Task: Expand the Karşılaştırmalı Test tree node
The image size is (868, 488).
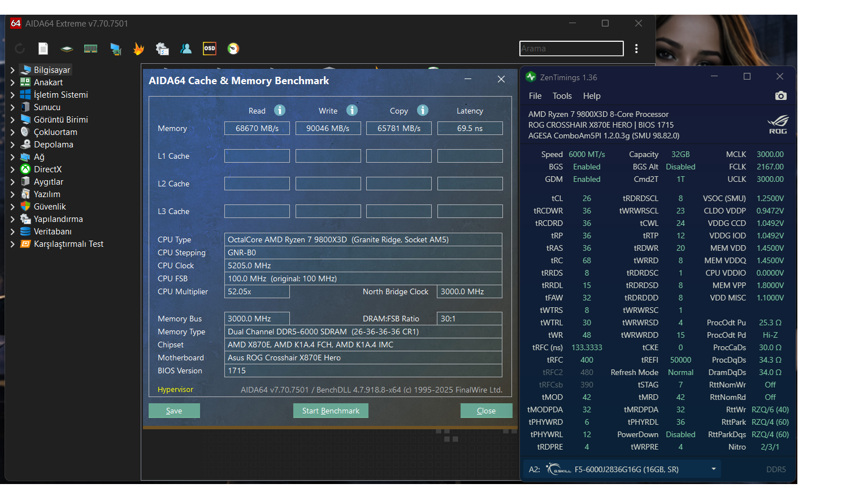Action: point(12,244)
